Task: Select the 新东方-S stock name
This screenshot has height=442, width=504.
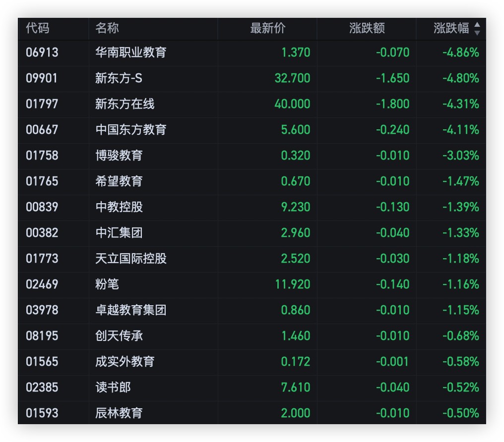Action: click(x=119, y=78)
